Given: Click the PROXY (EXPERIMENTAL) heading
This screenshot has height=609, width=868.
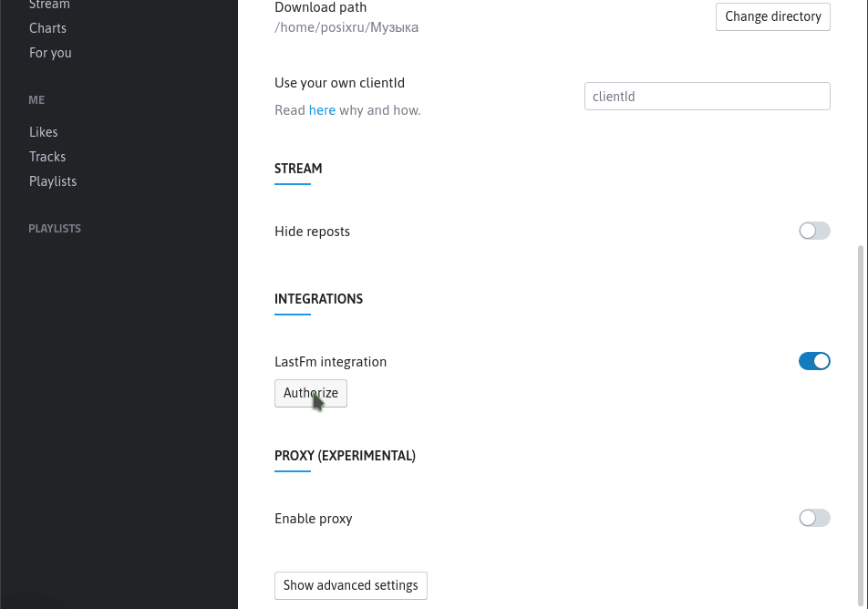Looking at the screenshot, I should 345,456.
